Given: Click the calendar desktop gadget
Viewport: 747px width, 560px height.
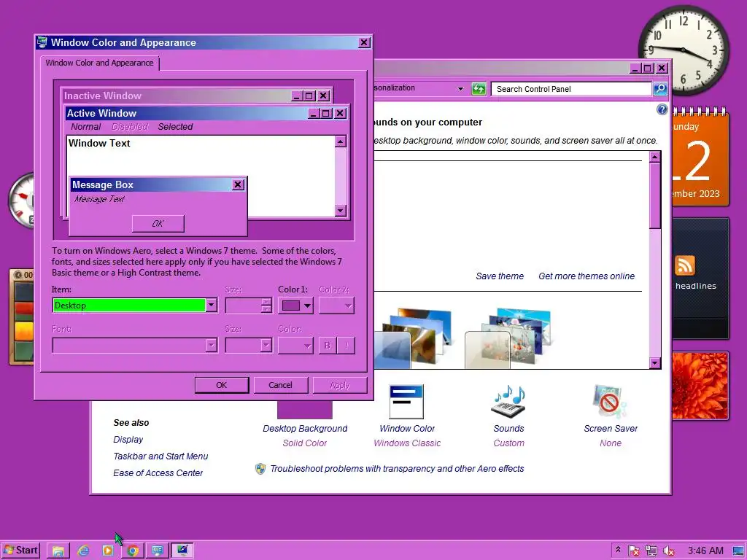Looking at the screenshot, I should pyautogui.click(x=700, y=157).
